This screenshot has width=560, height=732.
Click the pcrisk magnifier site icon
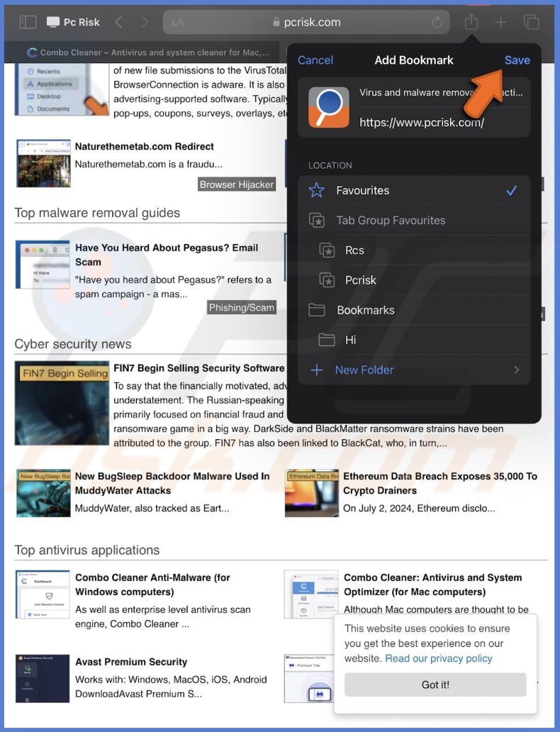[x=328, y=107]
